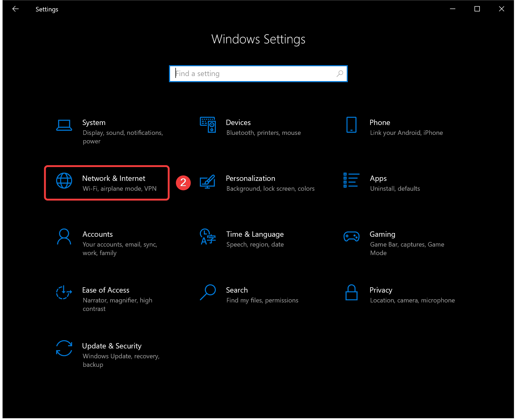Open System settings laptop icon
Image resolution: width=516 pixels, height=420 pixels.
pyautogui.click(x=64, y=125)
